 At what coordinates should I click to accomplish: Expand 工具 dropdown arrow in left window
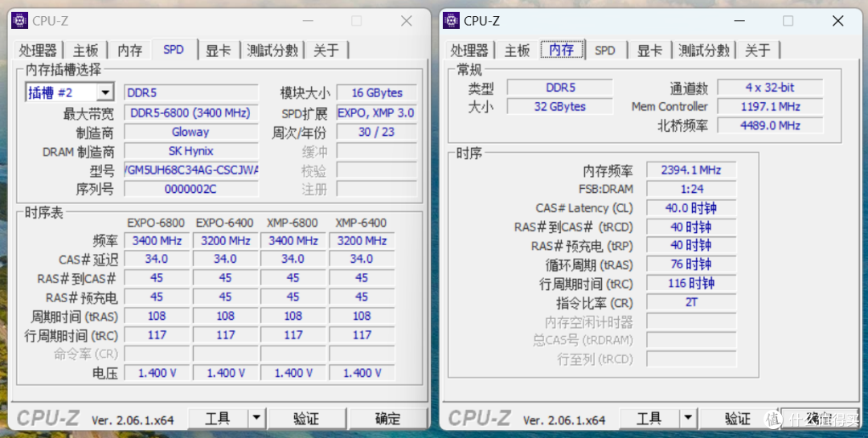[x=256, y=418]
